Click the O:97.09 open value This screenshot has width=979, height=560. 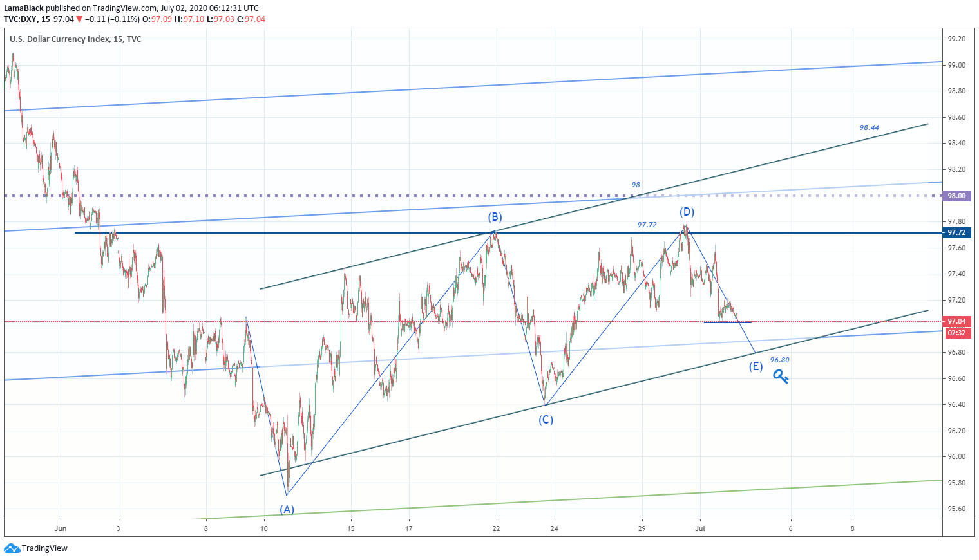(157, 19)
